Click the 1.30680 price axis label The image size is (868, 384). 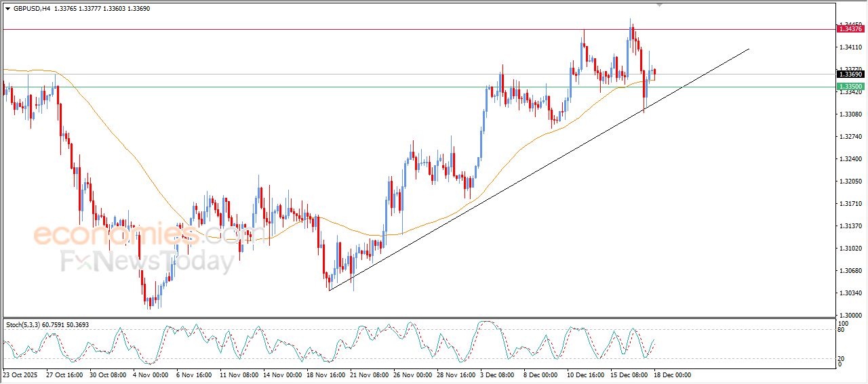point(850,271)
